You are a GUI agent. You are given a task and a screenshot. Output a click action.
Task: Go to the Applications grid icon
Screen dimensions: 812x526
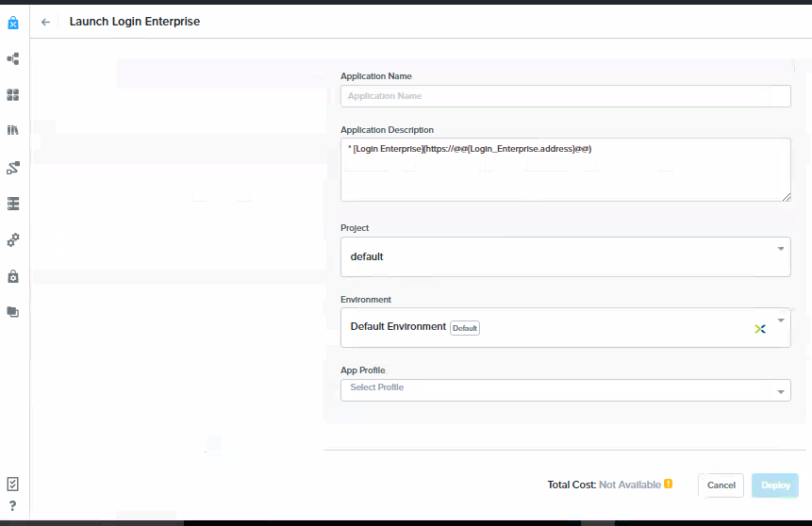click(x=13, y=95)
